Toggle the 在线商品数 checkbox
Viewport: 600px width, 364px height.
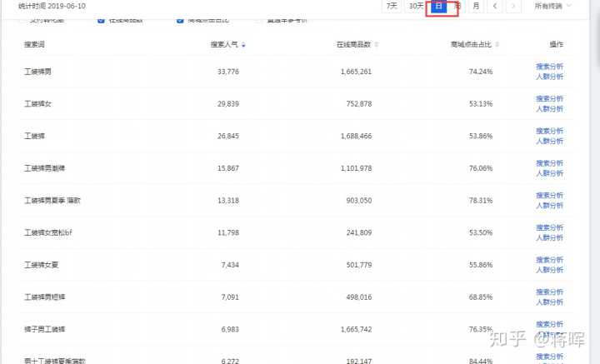(x=101, y=20)
